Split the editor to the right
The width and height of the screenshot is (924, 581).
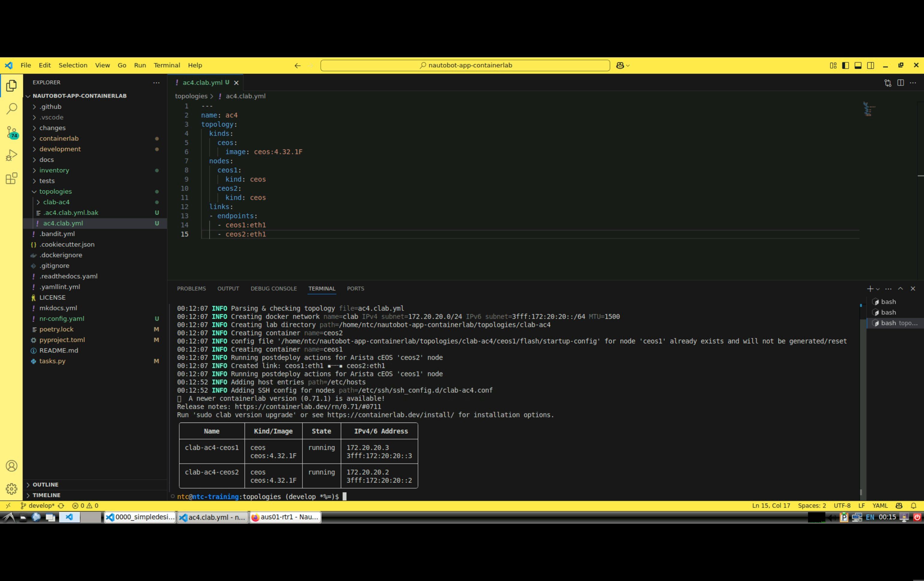pos(900,83)
